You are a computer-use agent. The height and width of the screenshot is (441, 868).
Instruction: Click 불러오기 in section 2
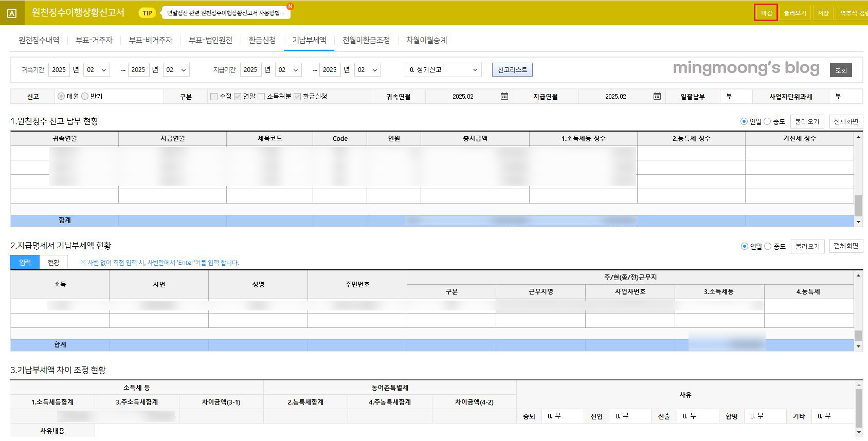pos(807,246)
